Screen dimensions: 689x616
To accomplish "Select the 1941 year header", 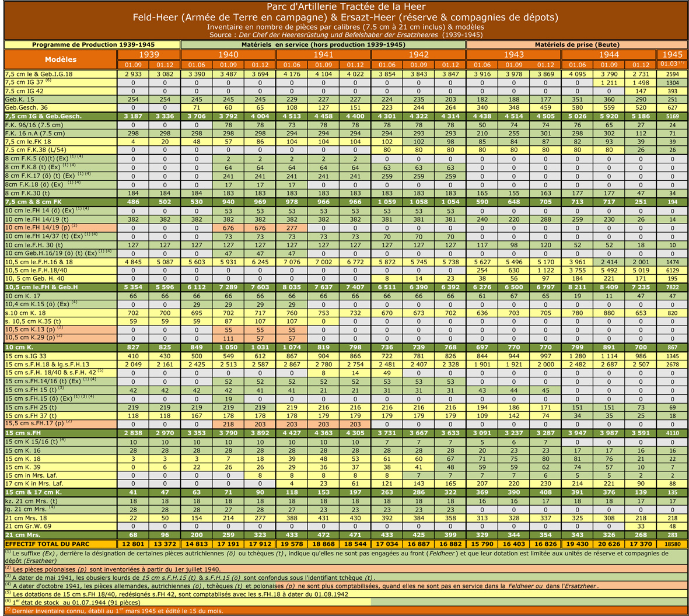I will (x=323, y=54).
